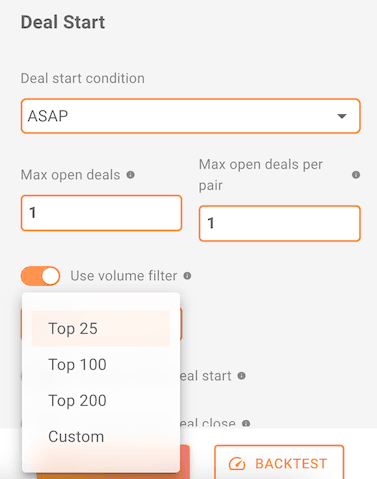The image size is (377, 479).
Task: Focus the Max open deals input field
Action: [x=101, y=213]
